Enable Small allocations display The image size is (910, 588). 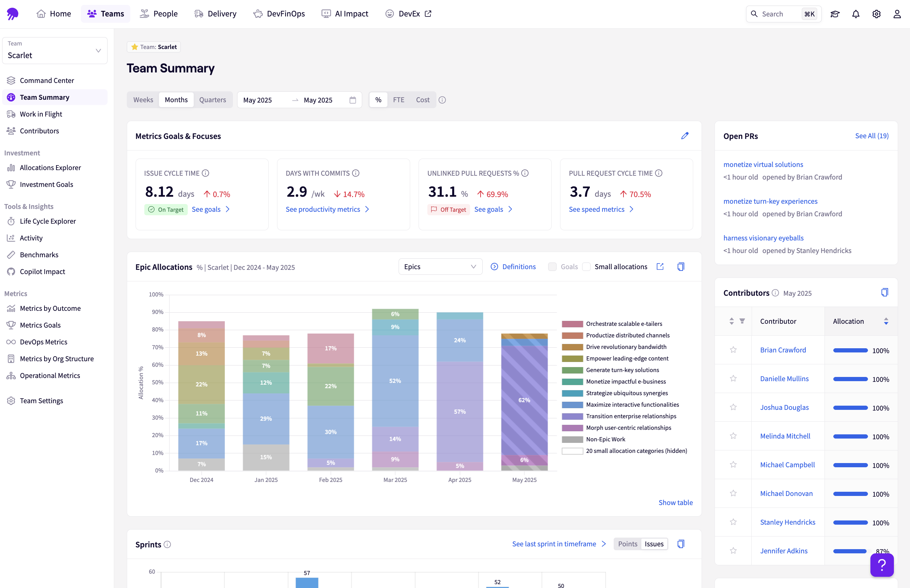(x=586, y=266)
